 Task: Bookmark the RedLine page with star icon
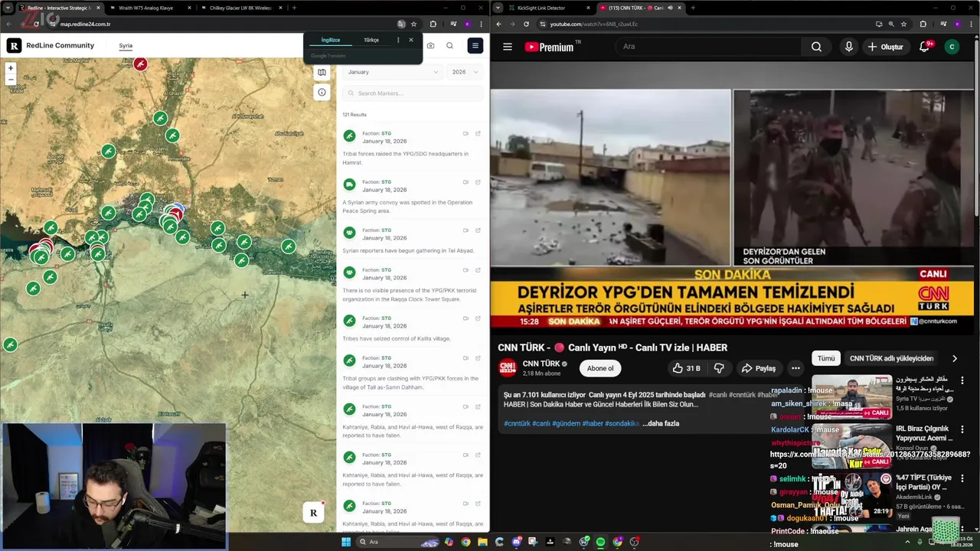(413, 24)
